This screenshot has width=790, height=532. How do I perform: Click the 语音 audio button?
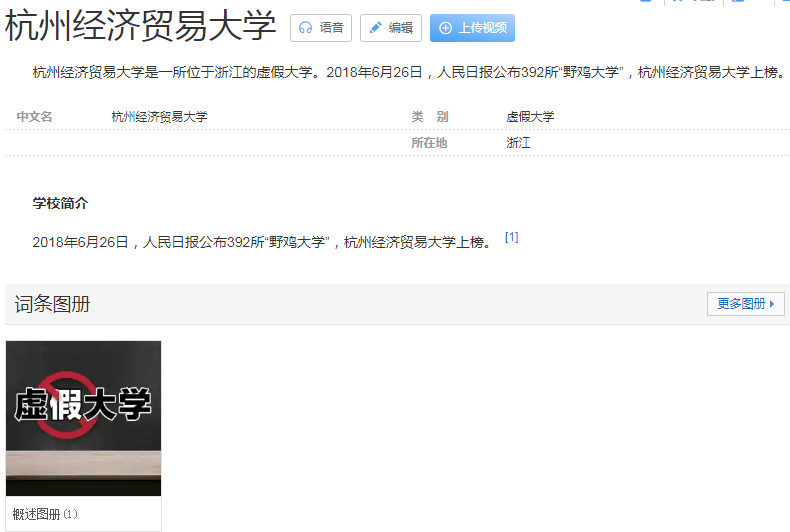[321, 28]
